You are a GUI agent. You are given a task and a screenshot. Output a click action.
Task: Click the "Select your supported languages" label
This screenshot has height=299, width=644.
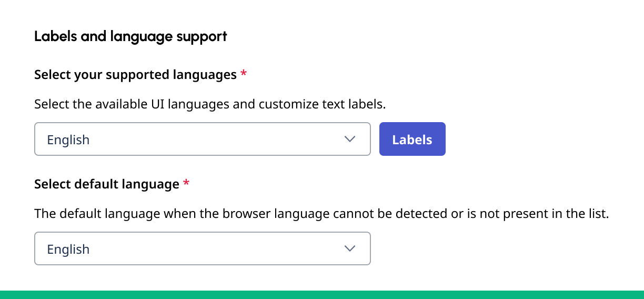(x=135, y=75)
